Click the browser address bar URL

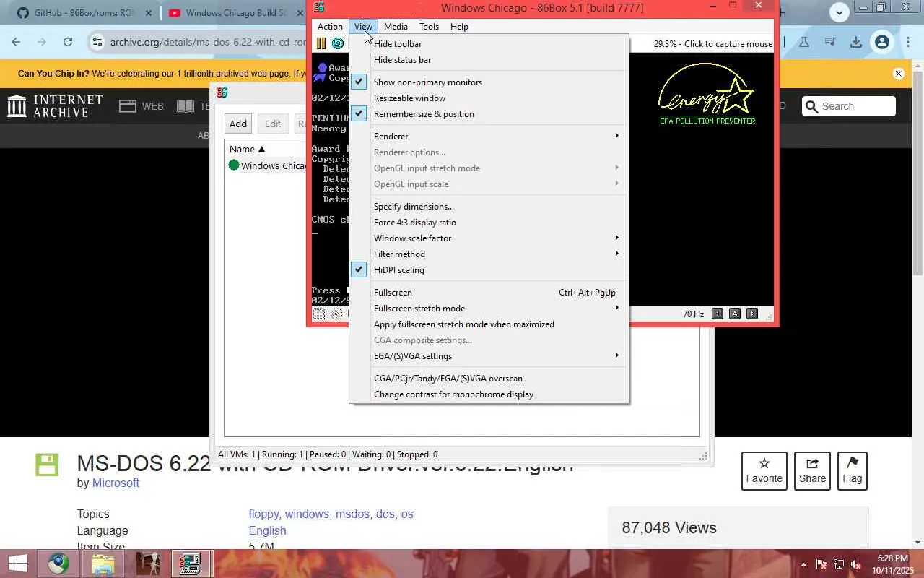pos(208,42)
